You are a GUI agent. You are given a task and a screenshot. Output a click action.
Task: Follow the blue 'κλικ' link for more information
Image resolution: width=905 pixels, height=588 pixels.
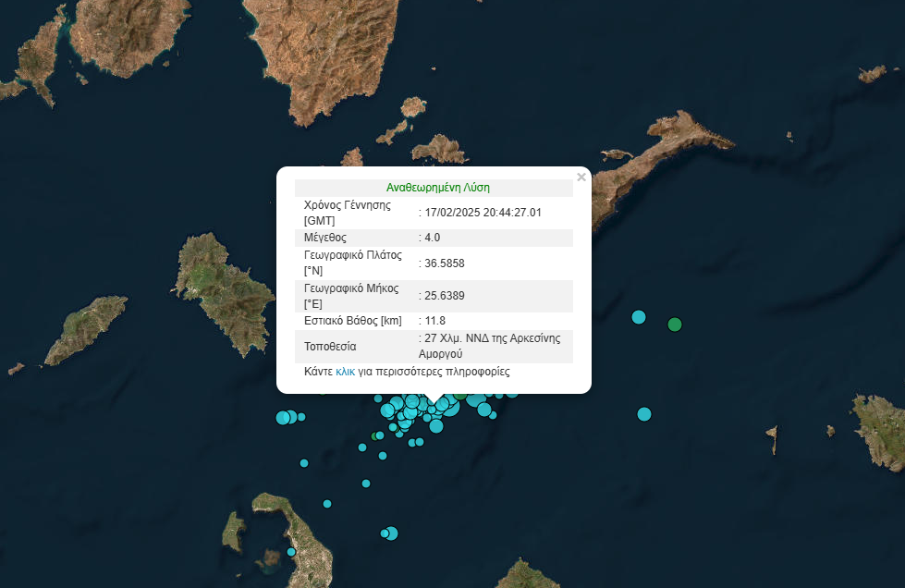345,372
